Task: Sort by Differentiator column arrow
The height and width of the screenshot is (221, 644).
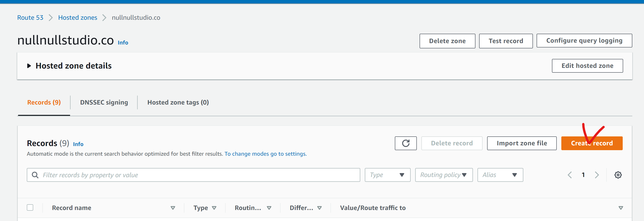Action: click(x=319, y=208)
